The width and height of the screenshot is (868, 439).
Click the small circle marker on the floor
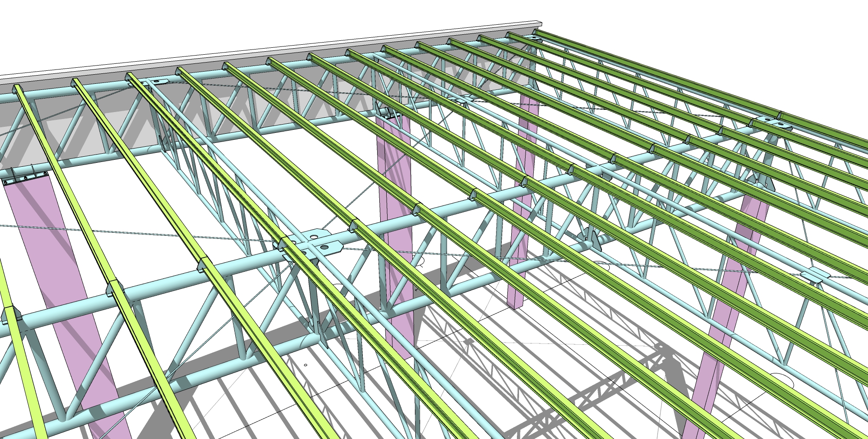pos(306,365)
